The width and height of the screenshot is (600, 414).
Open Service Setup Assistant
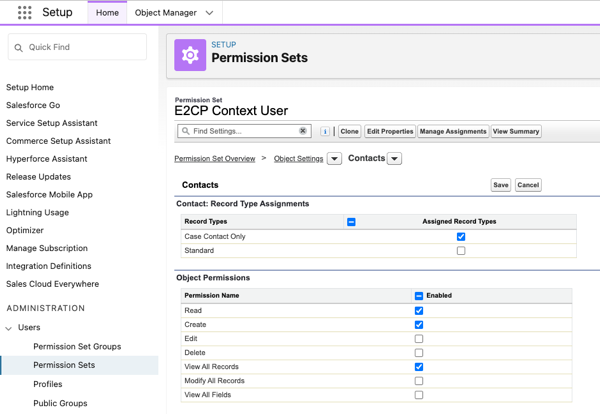[52, 123]
